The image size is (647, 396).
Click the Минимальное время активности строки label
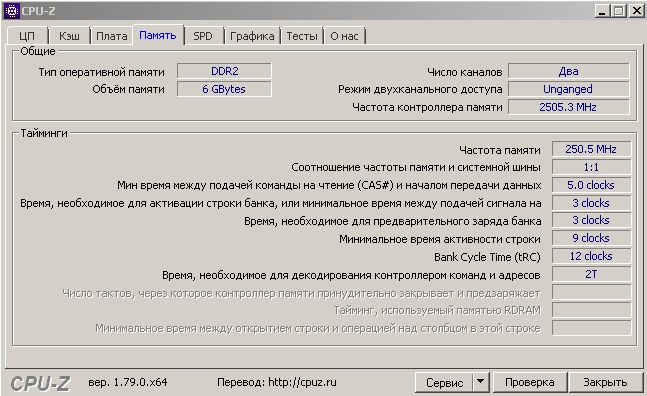point(440,239)
